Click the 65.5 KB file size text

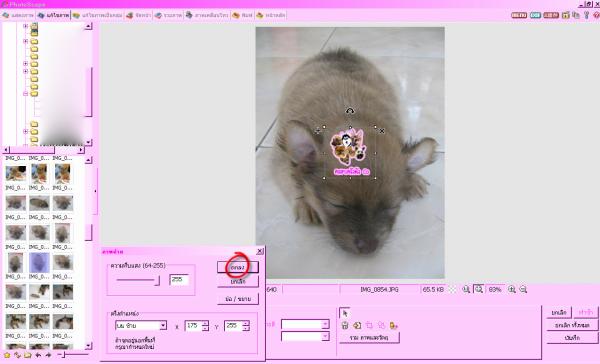[433, 290]
